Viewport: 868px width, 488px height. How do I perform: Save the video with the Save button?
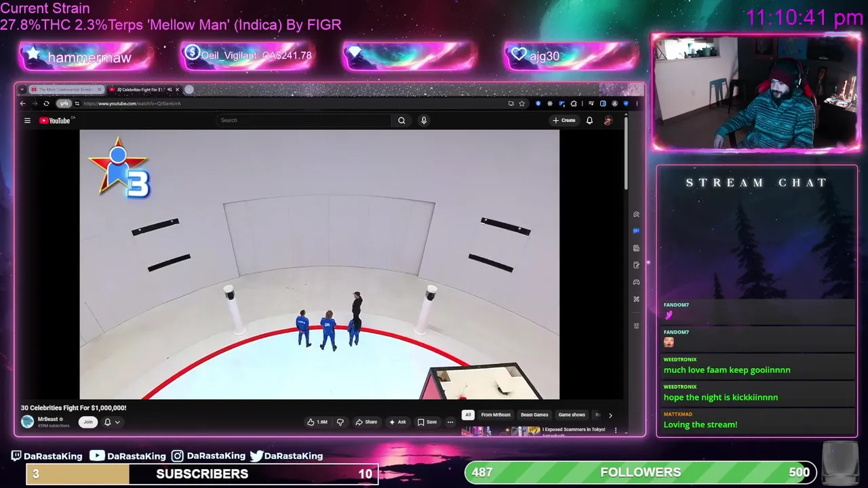pos(427,422)
